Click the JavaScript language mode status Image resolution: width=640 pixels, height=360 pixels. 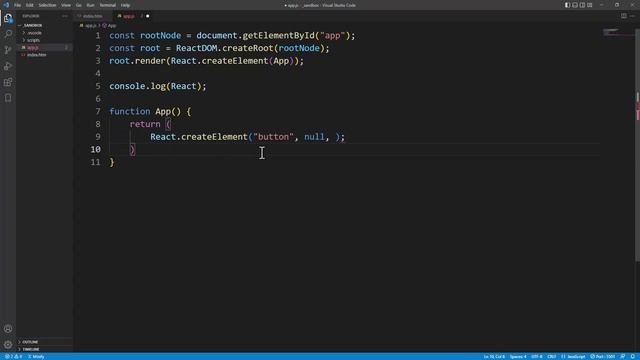(573, 357)
